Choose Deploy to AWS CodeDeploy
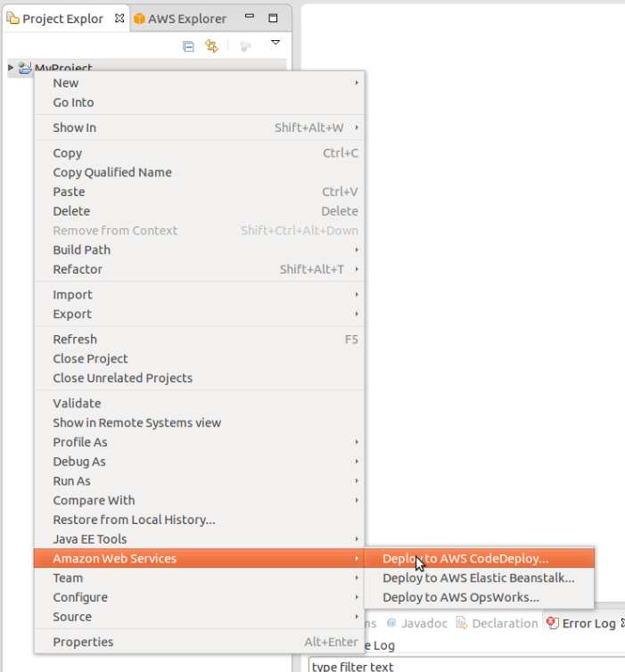Screen dimensions: 625x672 point(480,559)
